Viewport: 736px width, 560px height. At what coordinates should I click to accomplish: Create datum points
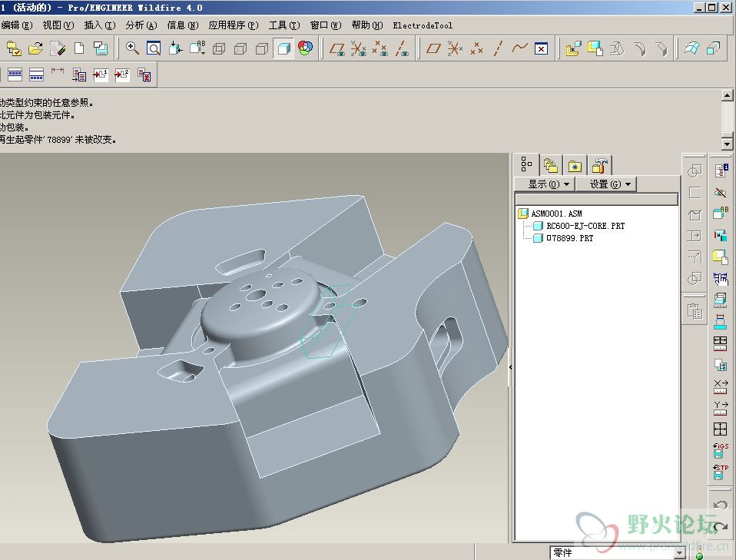tap(476, 48)
